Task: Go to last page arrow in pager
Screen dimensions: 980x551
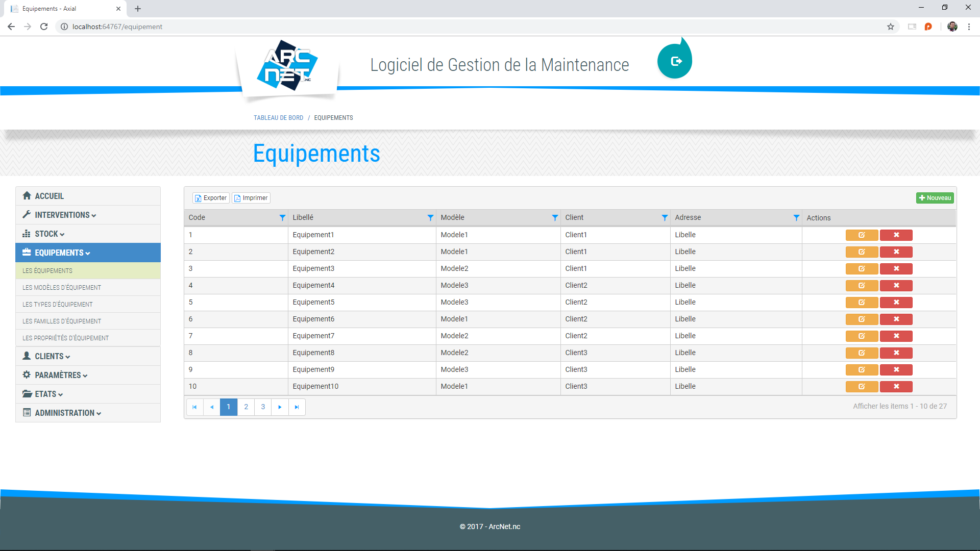Action: [297, 407]
